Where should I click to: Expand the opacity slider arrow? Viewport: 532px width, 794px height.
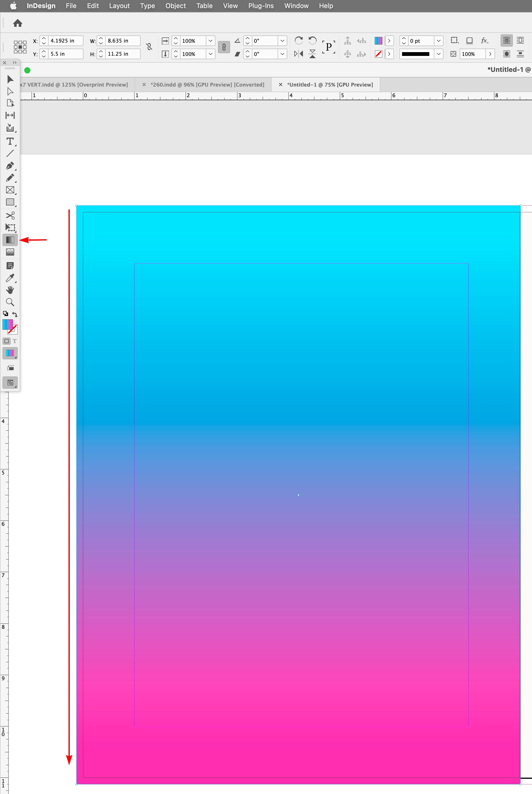click(490, 54)
